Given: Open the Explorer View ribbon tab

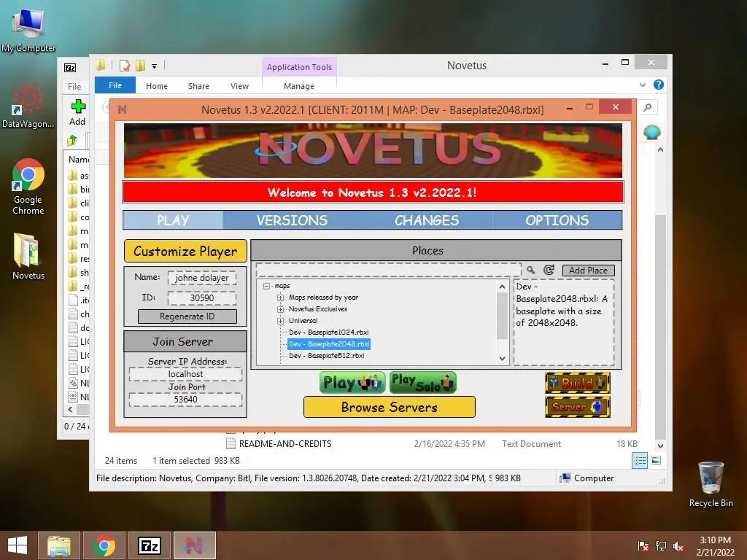Looking at the screenshot, I should 239,86.
